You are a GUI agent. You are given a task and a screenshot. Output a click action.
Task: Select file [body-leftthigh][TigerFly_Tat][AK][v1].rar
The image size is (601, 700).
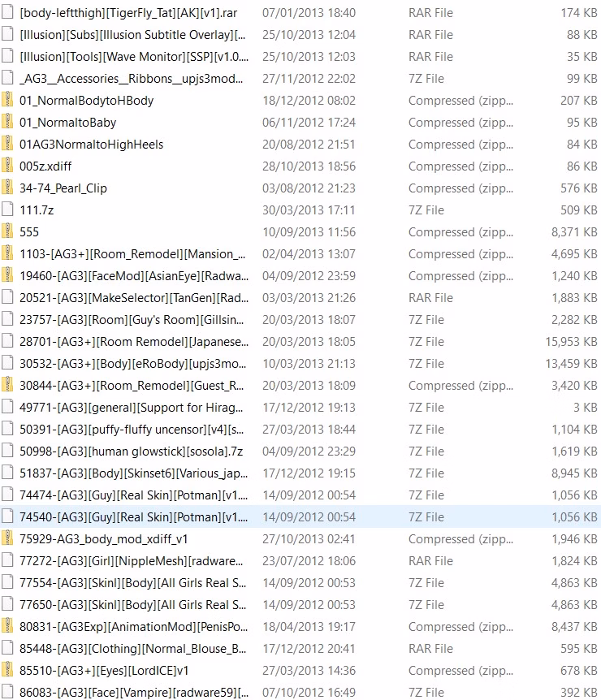(x=128, y=13)
